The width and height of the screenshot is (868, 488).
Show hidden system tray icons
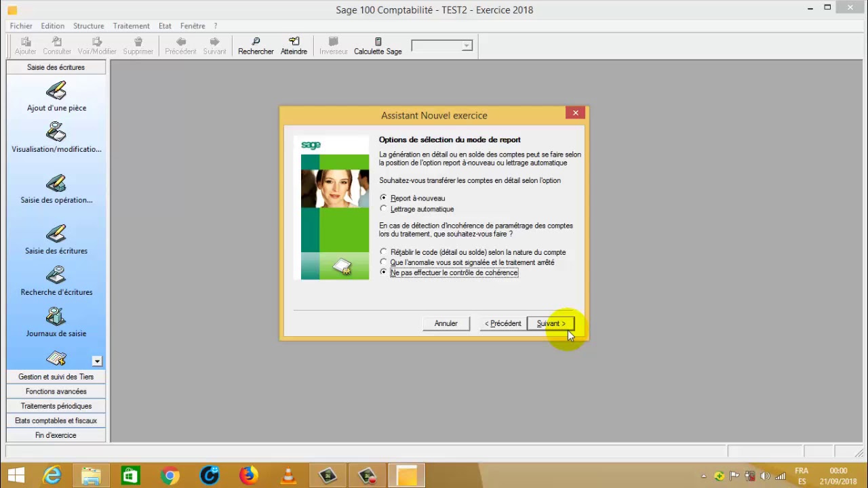[x=703, y=476]
